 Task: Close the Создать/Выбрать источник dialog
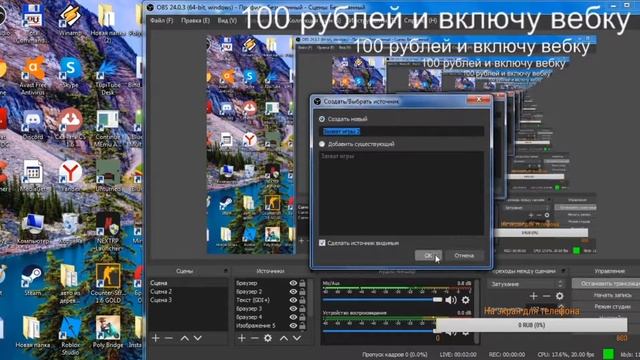[478, 100]
